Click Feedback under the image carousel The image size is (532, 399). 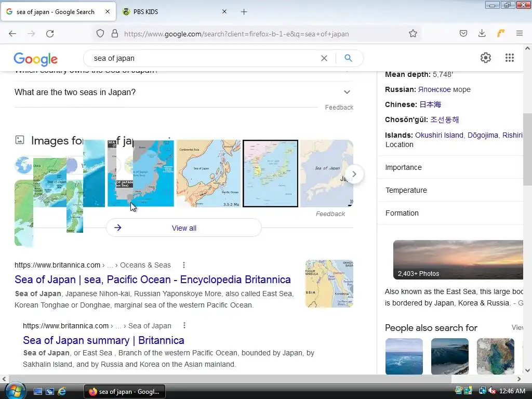tap(330, 214)
